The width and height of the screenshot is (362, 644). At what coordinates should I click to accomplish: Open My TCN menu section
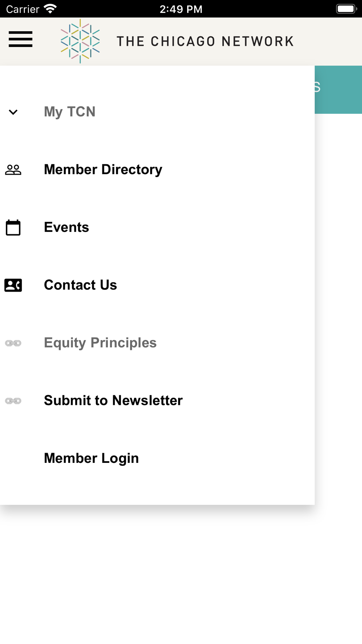click(70, 112)
